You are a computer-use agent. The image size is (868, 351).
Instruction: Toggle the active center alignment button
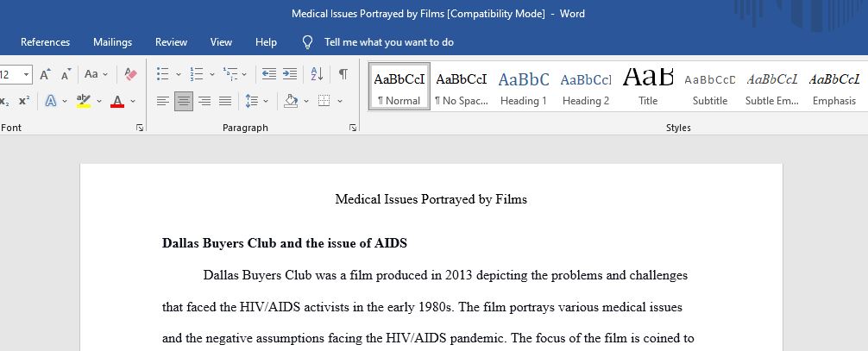coord(184,101)
